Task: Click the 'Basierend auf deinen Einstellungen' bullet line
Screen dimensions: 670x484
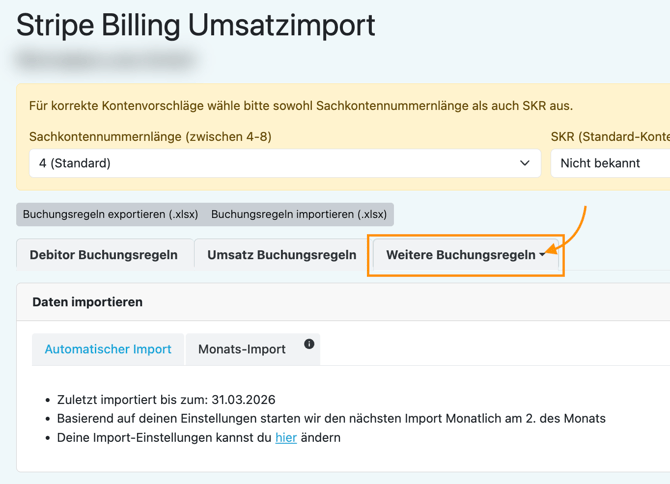Action: pos(330,418)
